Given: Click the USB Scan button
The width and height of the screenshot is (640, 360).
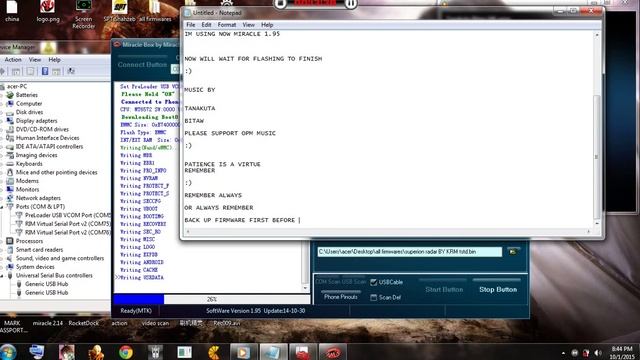Looking at the screenshot, I should point(353,282).
